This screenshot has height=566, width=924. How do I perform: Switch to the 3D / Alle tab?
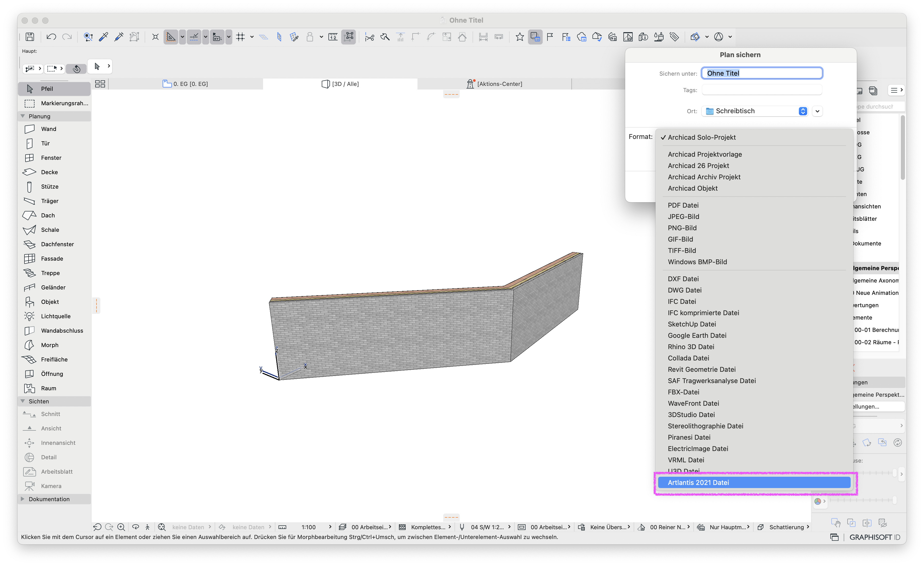[x=340, y=84]
